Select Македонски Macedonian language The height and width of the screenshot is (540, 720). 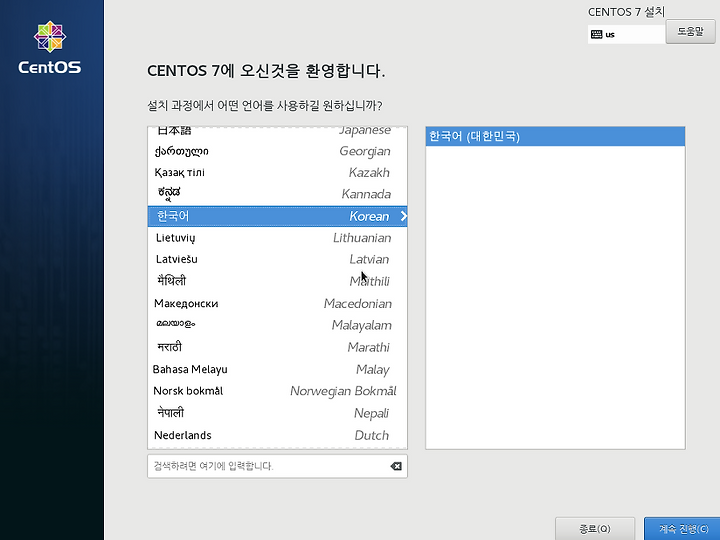click(x=277, y=304)
